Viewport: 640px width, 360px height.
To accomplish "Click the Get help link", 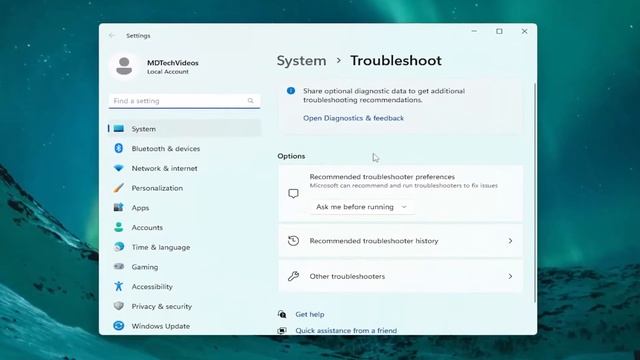I will (x=310, y=314).
